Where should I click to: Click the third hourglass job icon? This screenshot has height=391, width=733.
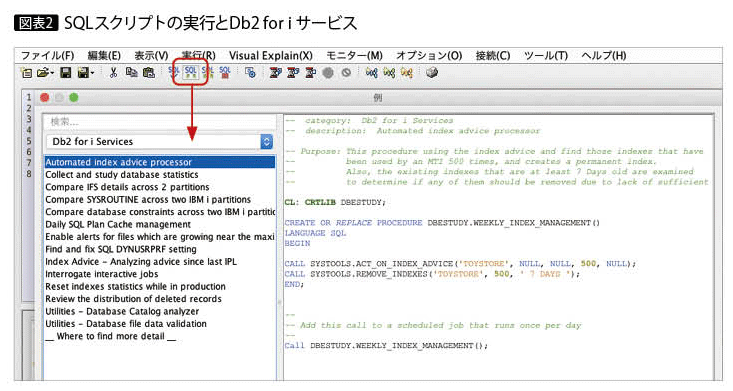[310, 73]
